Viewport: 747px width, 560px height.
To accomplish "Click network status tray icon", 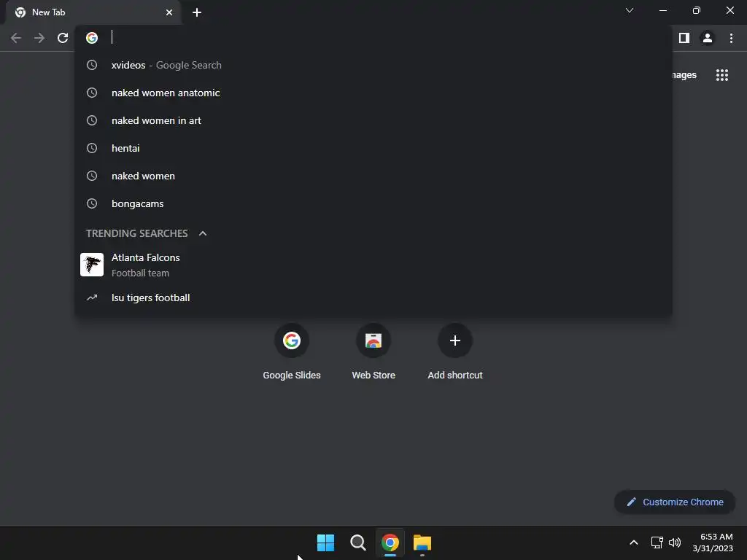I will point(657,542).
